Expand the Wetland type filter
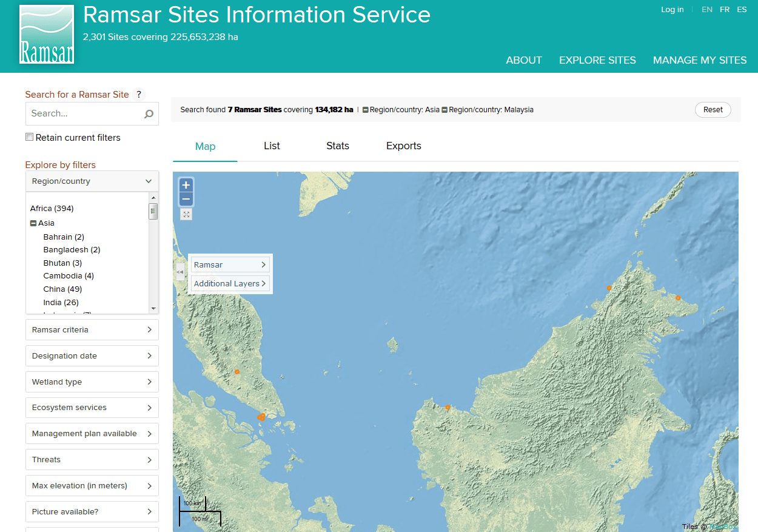This screenshot has width=758, height=532. [92, 382]
